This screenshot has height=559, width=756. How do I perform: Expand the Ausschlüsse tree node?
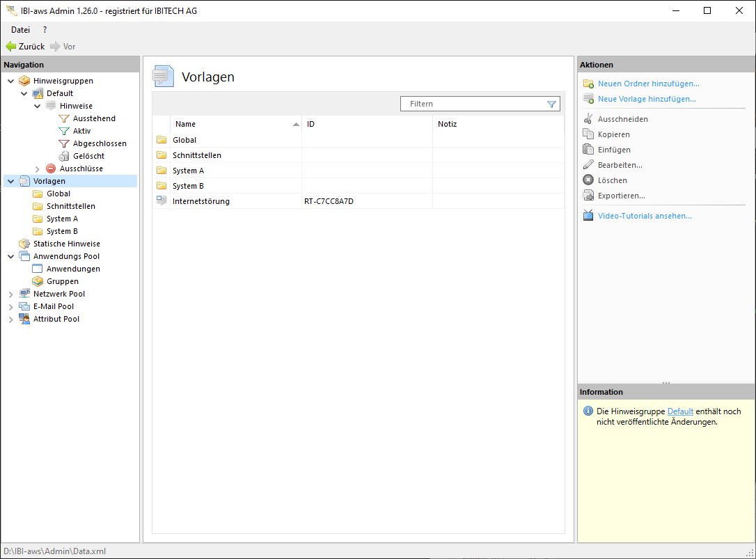(x=38, y=169)
